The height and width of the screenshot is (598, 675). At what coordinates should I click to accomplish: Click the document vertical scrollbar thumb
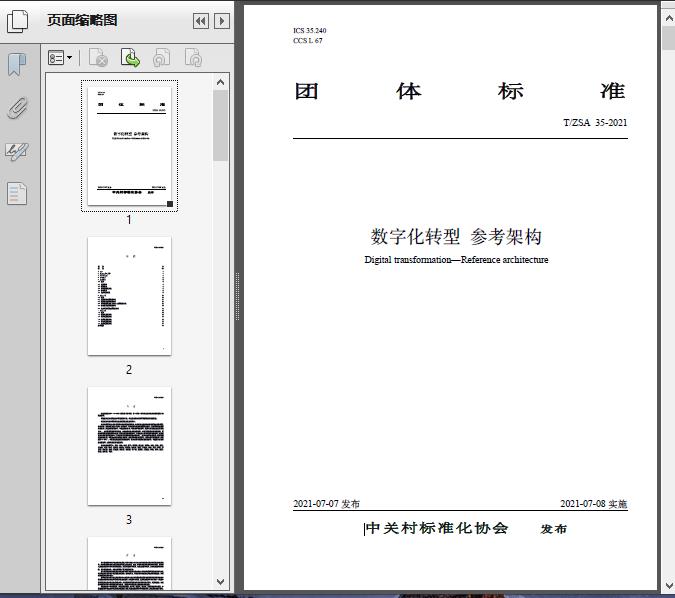[x=669, y=38]
